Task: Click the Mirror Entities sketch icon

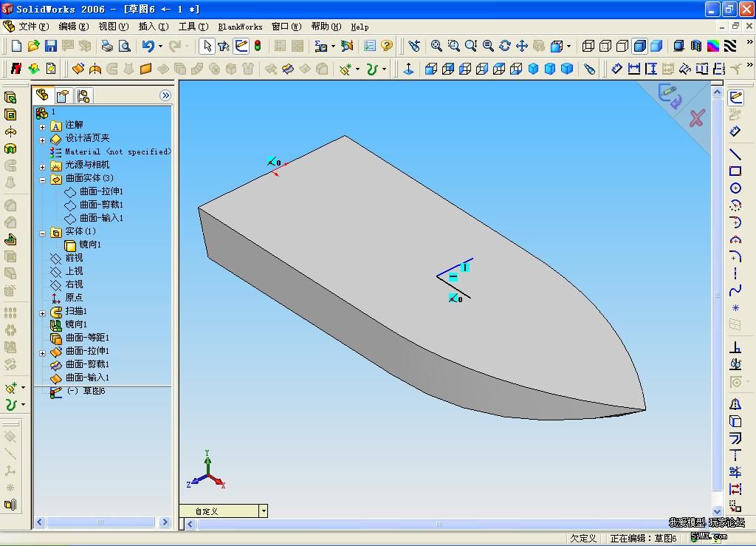Action: [x=735, y=404]
